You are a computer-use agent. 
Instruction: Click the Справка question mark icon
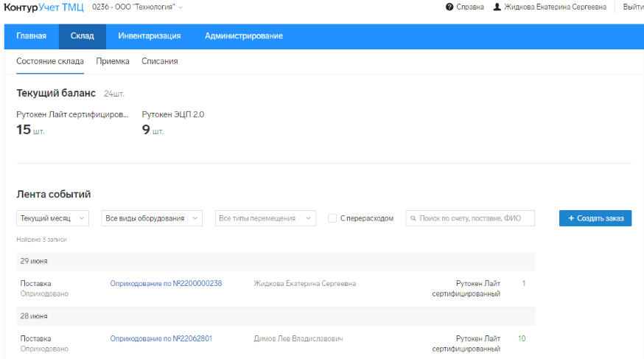tap(449, 7)
